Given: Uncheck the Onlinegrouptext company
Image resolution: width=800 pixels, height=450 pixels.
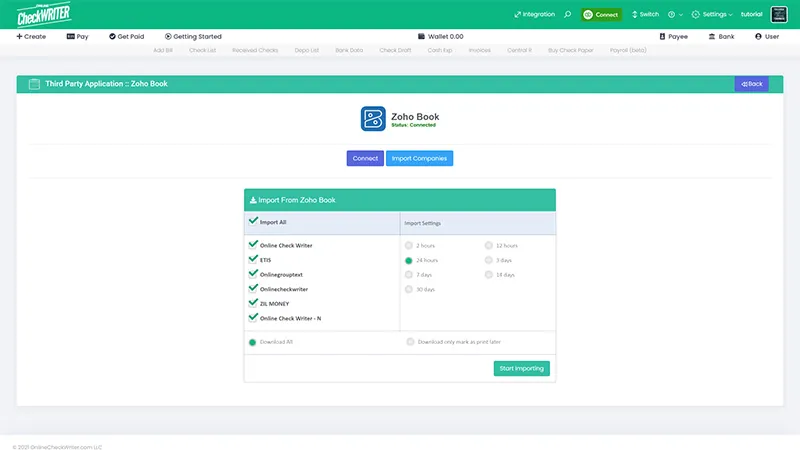Looking at the screenshot, I should click(253, 273).
